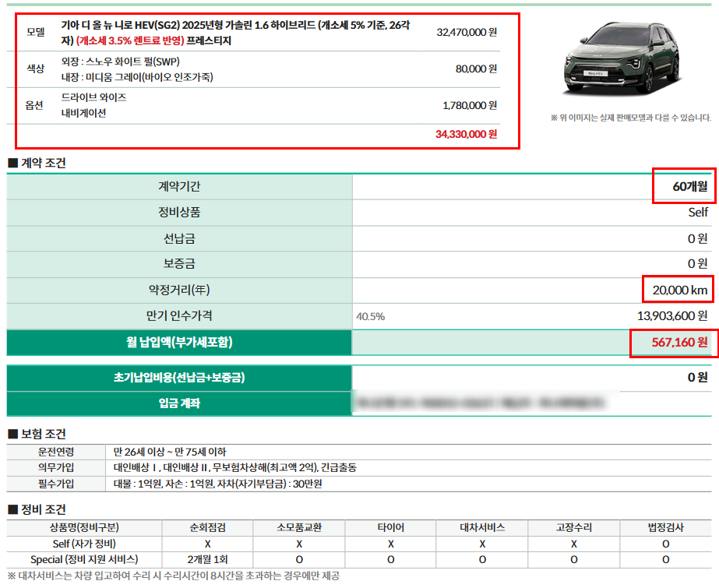Click the 고장수리 column header
The height and width of the screenshot is (588, 719).
pos(574,527)
